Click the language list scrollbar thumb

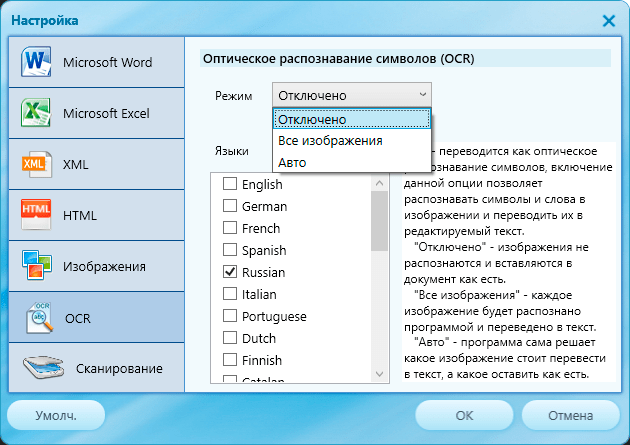coord(379,221)
